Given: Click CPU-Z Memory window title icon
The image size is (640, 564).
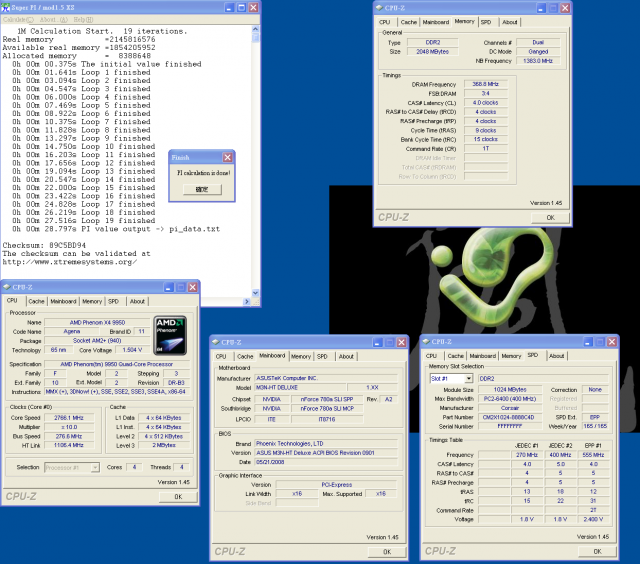Looking at the screenshot, I should [379, 8].
